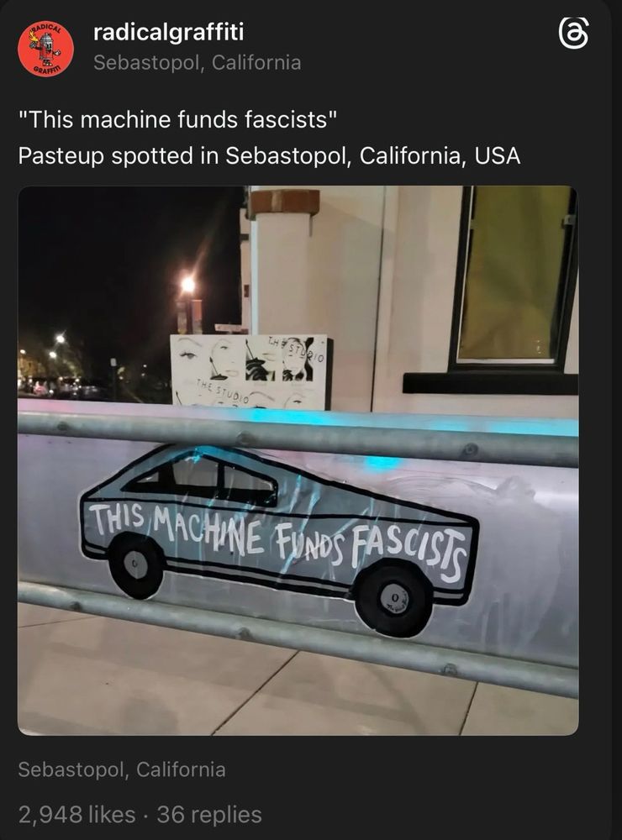The height and width of the screenshot is (840, 622).
Task: Tap the Threads logo icon
Action: [x=574, y=34]
